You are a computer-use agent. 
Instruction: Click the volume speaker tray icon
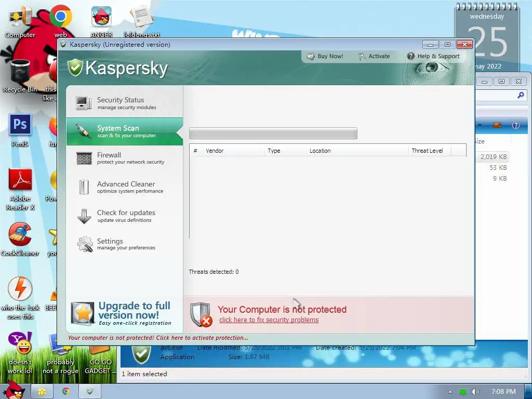click(x=475, y=392)
